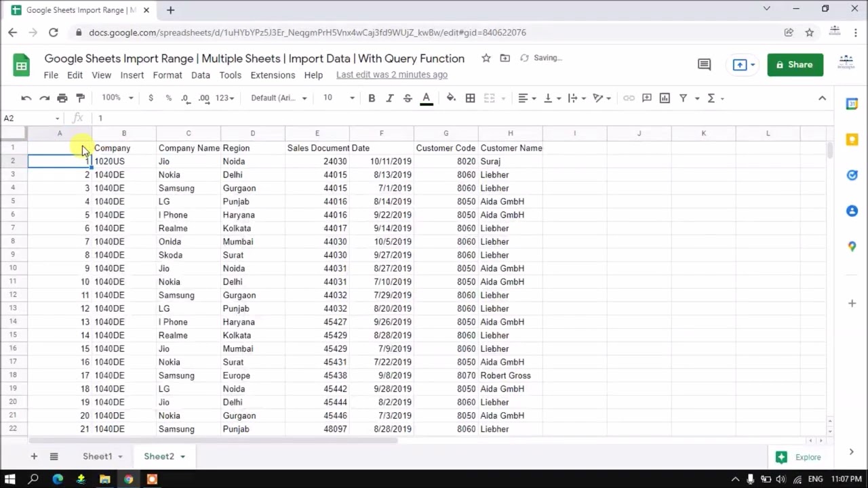
Task: Toggle italic formatting
Action: click(389, 98)
